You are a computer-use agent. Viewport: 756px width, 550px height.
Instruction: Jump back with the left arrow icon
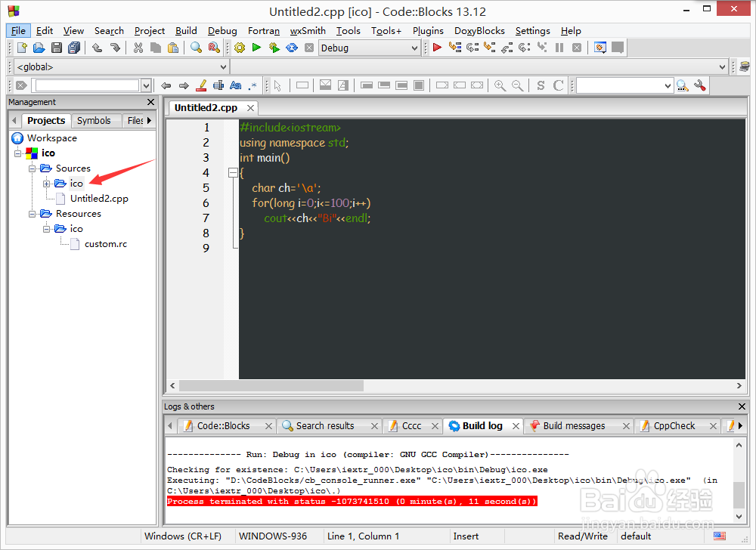pos(166,85)
